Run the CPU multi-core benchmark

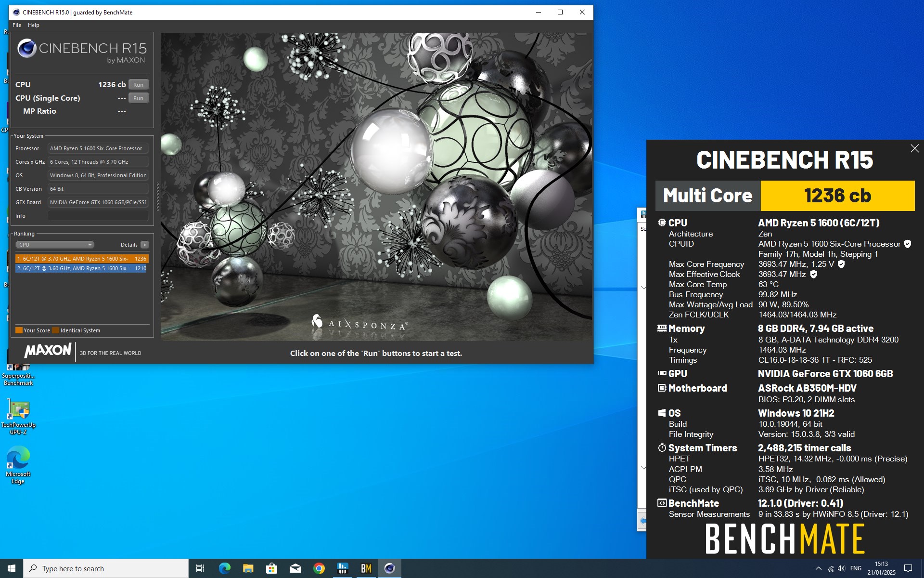pyautogui.click(x=139, y=85)
